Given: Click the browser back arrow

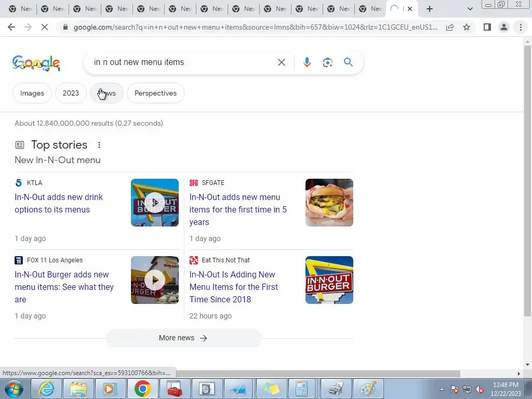Looking at the screenshot, I should (11, 27).
